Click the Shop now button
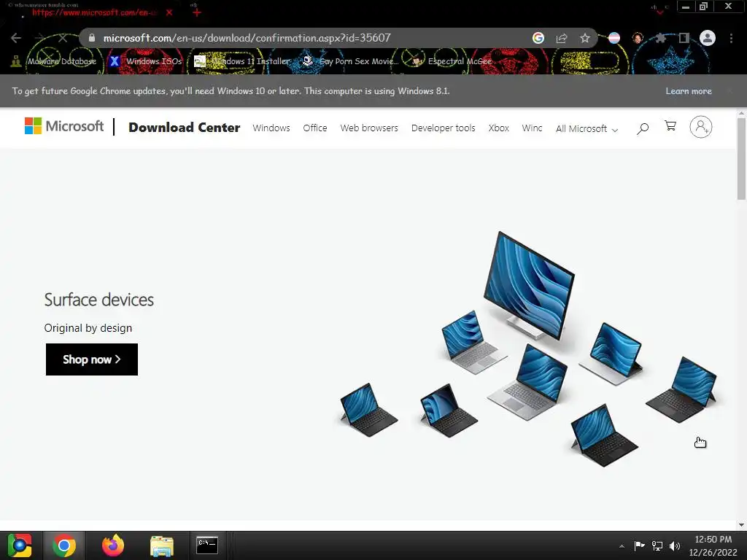 pos(92,359)
